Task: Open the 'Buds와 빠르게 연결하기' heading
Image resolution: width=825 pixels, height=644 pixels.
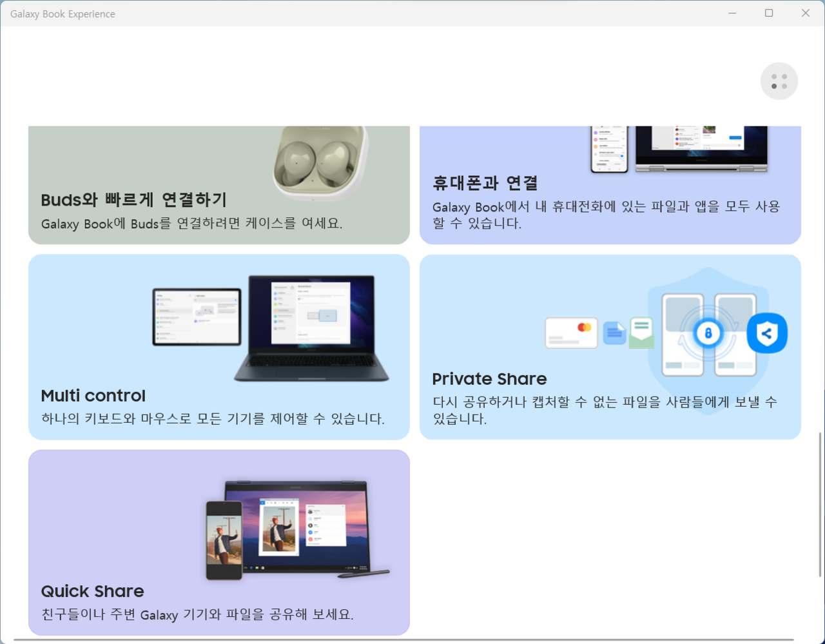Action: pyautogui.click(x=133, y=200)
